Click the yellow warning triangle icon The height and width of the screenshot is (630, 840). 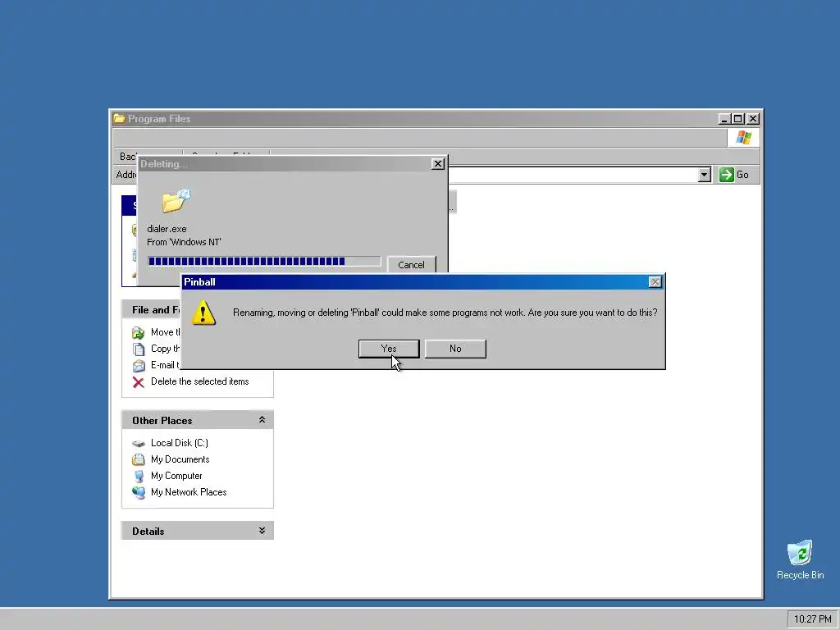pos(203,313)
